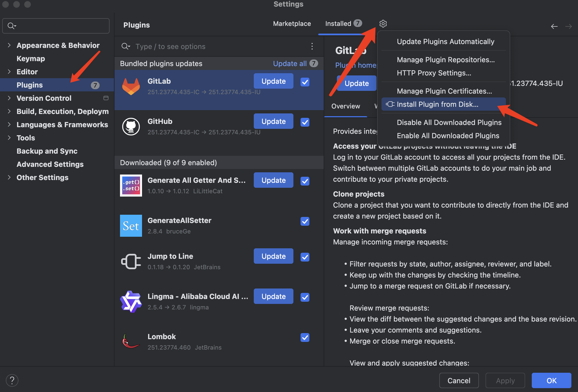Click the Lingma plugin logo icon
The height and width of the screenshot is (392, 578).
point(131,302)
